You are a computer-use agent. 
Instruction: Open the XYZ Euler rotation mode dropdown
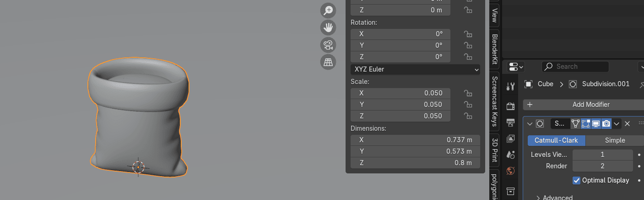point(415,70)
